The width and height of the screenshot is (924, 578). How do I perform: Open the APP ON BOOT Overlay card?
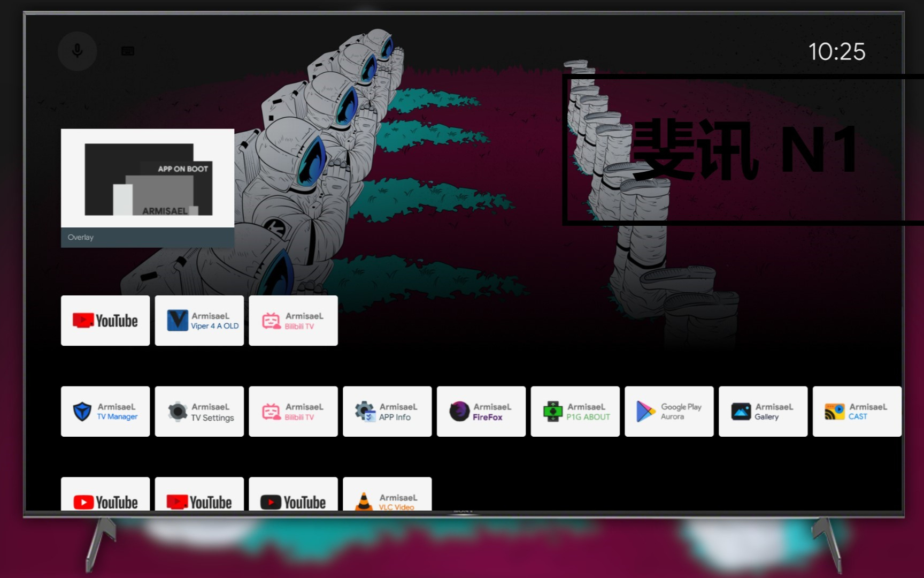(148, 188)
